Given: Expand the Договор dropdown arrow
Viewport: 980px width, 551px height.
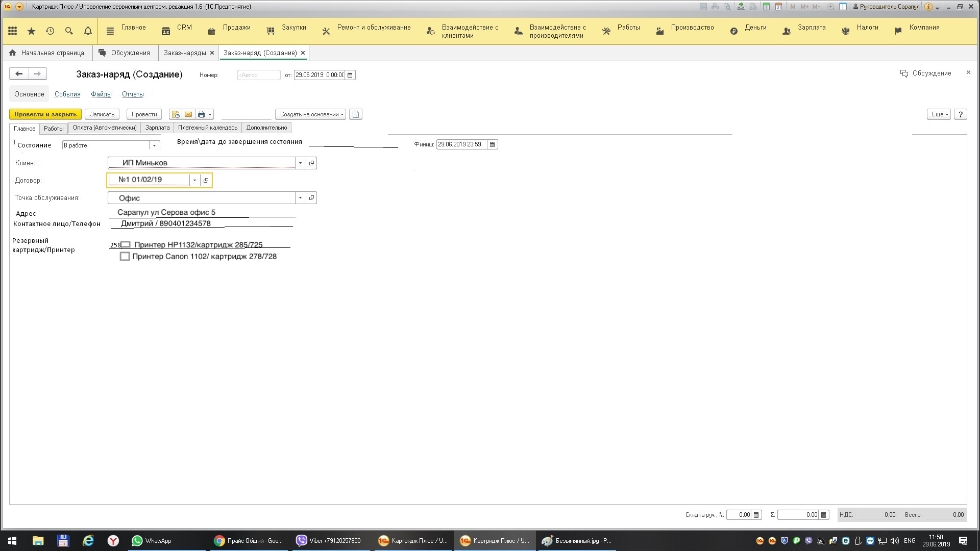Looking at the screenshot, I should pyautogui.click(x=194, y=180).
